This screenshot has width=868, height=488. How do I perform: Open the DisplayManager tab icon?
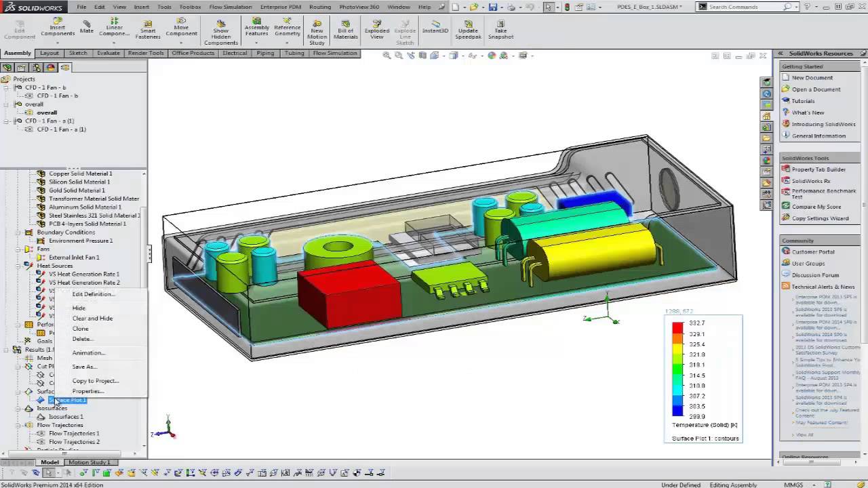(50, 67)
